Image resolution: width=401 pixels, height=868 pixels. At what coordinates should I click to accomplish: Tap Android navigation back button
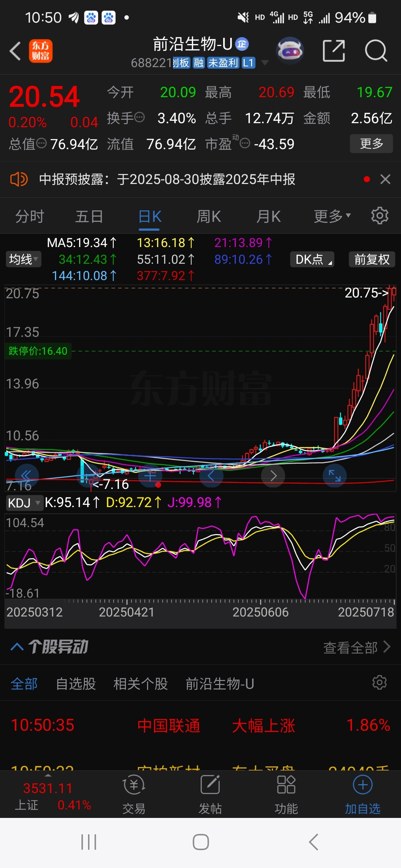(314, 842)
